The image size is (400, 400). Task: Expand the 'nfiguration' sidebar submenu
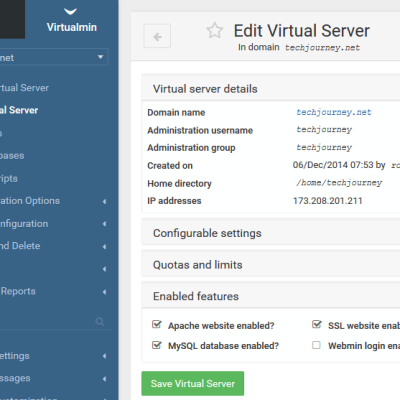click(x=104, y=224)
